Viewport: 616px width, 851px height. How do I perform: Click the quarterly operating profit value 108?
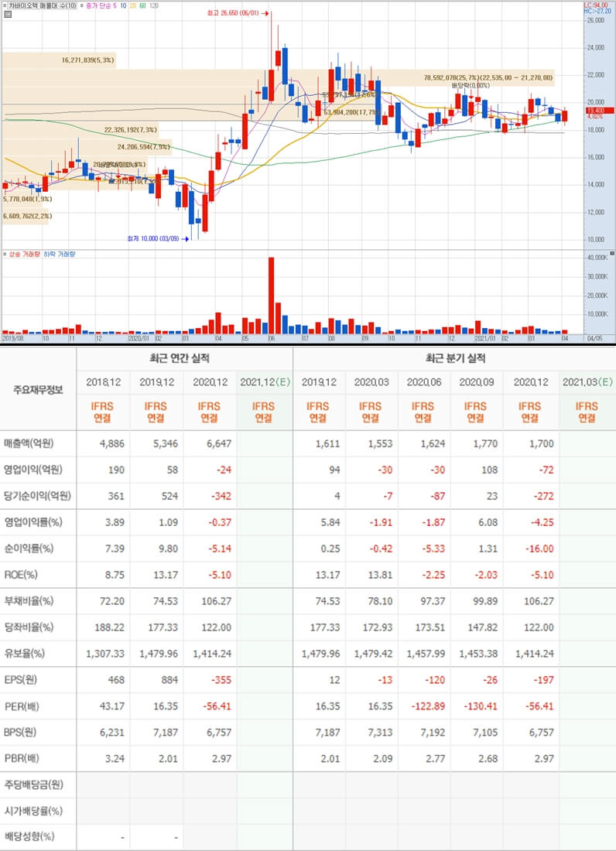490,470
